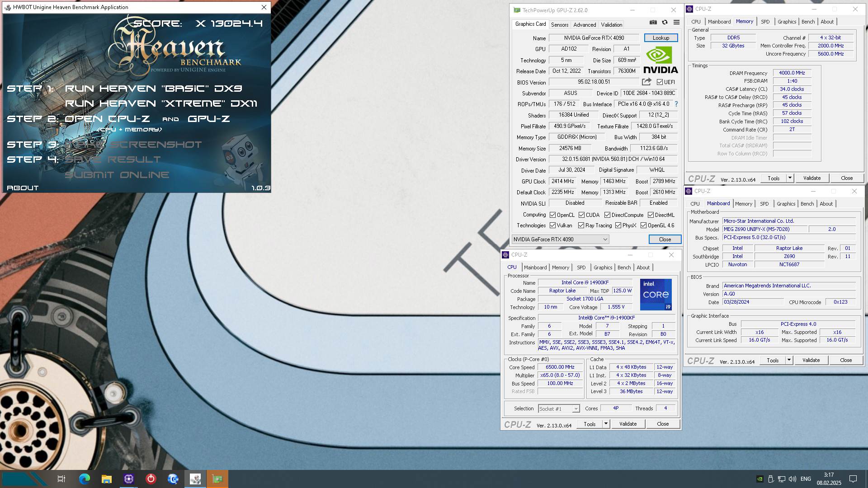Image resolution: width=868 pixels, height=488 pixels.
Task: Click the GPU-Z screenshot camera icon
Action: click(653, 22)
